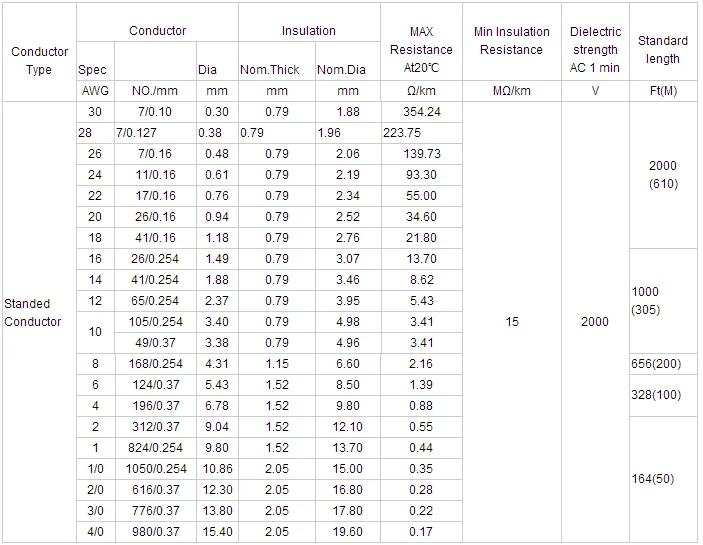The width and height of the screenshot is (703, 545).
Task: Click the 656(200) length cell
Action: [662, 364]
